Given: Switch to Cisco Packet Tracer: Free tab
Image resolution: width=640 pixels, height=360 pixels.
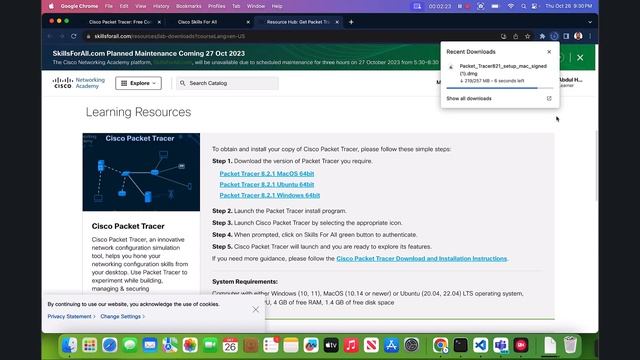Looking at the screenshot, I should pos(120,22).
